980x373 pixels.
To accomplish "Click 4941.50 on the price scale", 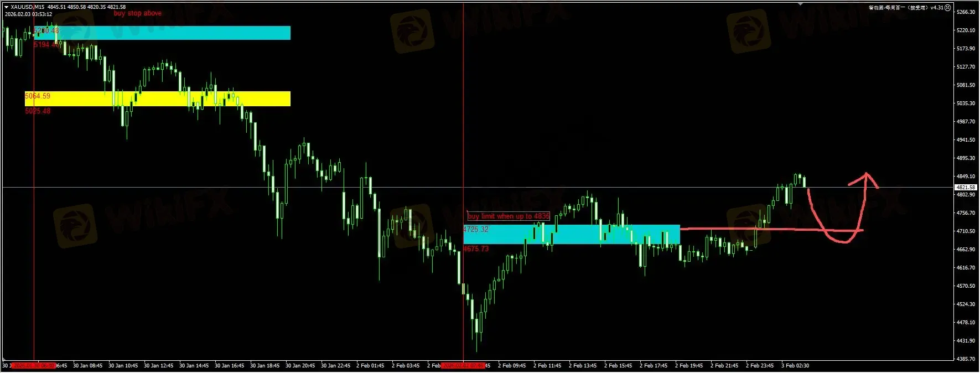I will 966,140.
